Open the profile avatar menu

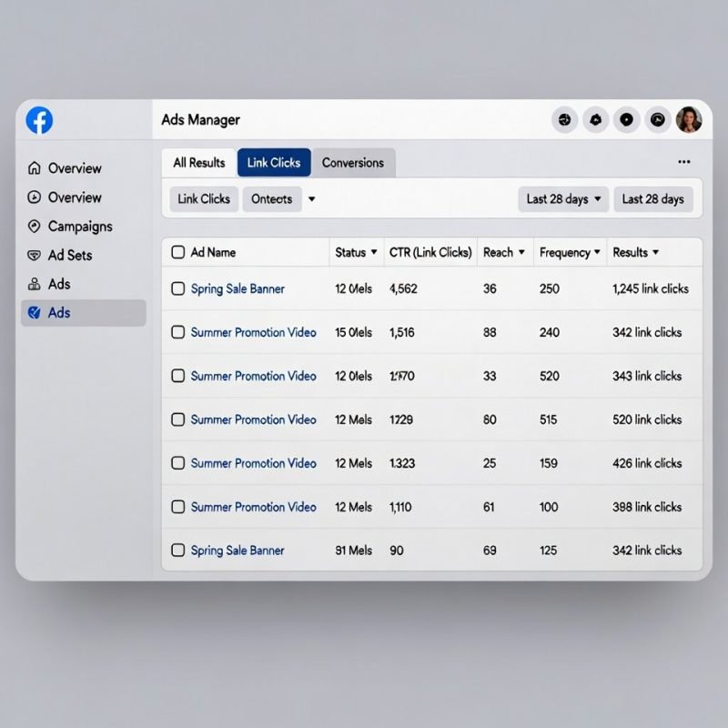pos(689,120)
